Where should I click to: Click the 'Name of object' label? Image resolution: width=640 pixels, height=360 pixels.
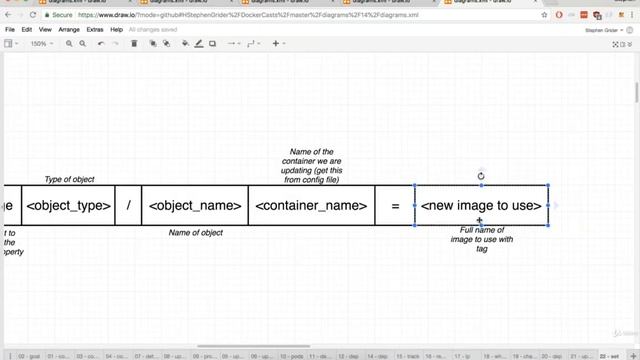coord(196,233)
